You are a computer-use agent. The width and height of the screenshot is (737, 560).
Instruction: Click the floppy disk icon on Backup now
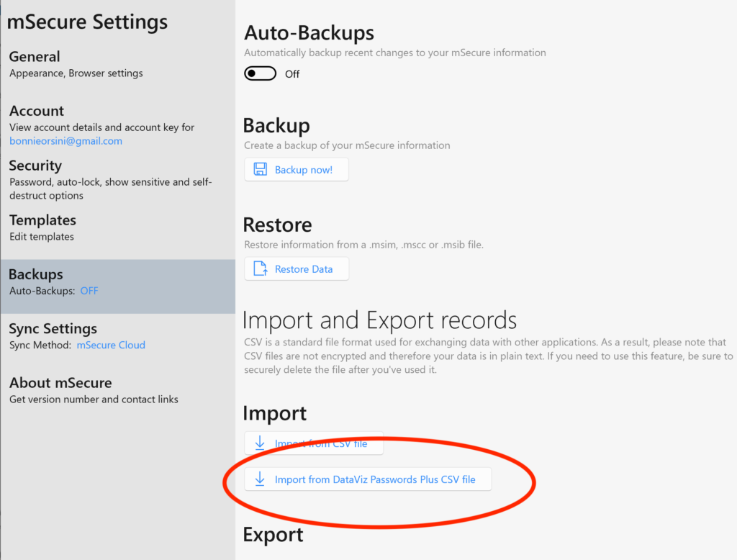click(260, 169)
